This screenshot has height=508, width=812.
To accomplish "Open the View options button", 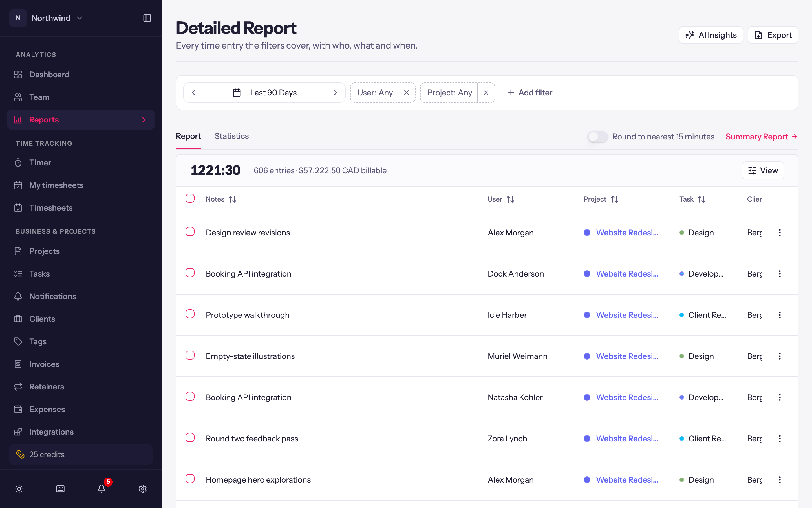I will pyautogui.click(x=763, y=170).
